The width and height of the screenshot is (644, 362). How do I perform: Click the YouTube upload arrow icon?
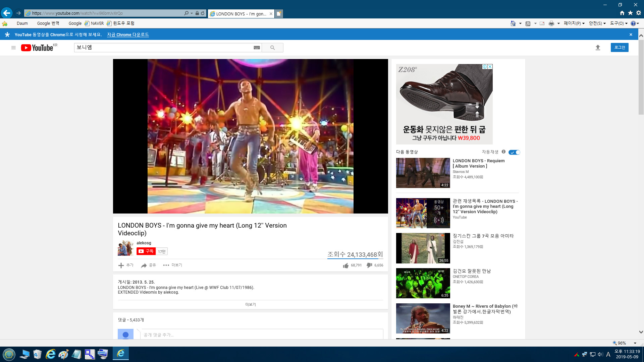tap(598, 48)
